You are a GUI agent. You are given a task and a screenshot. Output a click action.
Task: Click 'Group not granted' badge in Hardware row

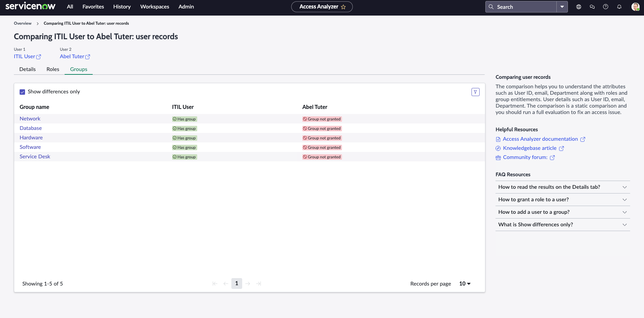pos(322,138)
